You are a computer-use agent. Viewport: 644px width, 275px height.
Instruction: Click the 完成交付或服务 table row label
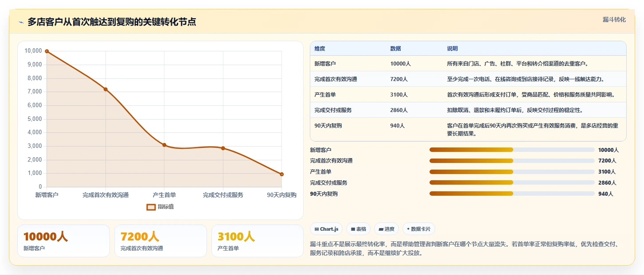pos(333,110)
